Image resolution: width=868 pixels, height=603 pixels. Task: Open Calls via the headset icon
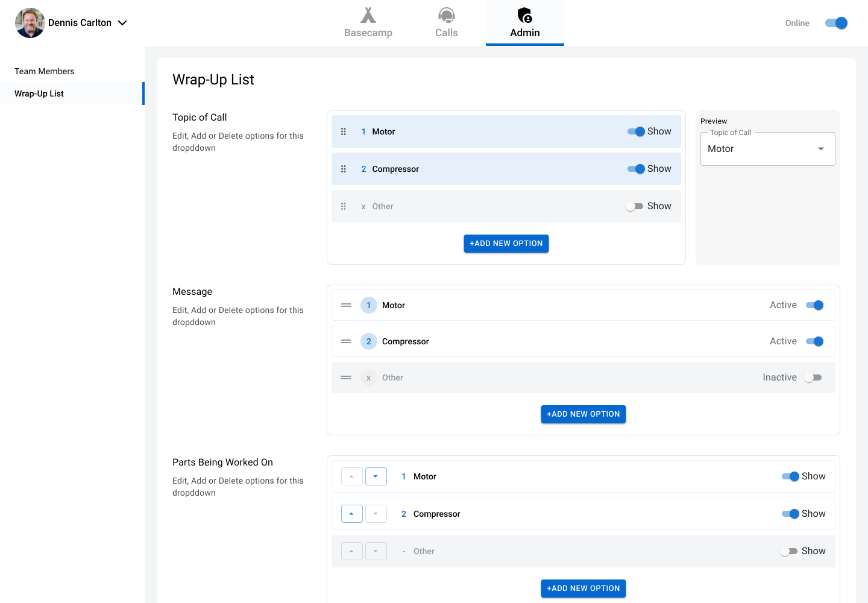[446, 15]
